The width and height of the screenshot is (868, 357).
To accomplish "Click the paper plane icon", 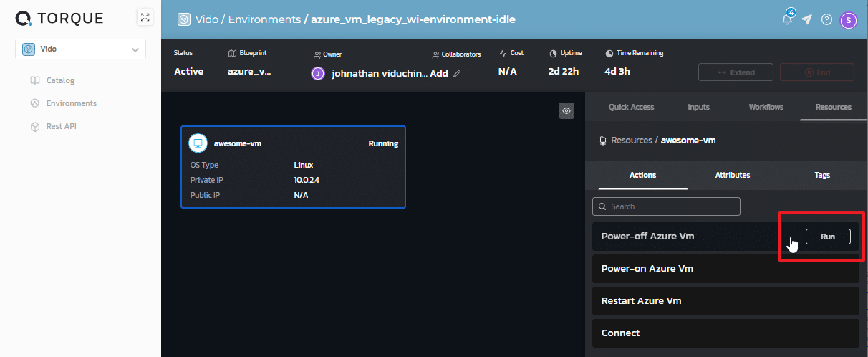I will click(x=807, y=19).
